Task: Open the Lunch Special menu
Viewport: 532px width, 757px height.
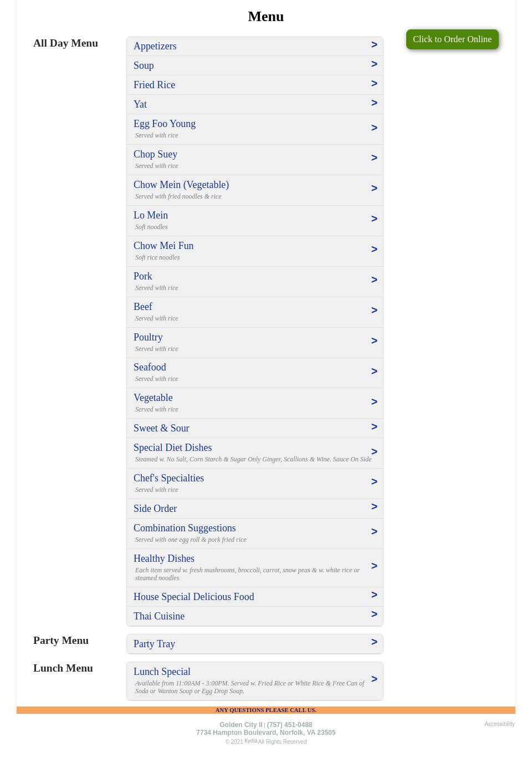Action: point(162,672)
